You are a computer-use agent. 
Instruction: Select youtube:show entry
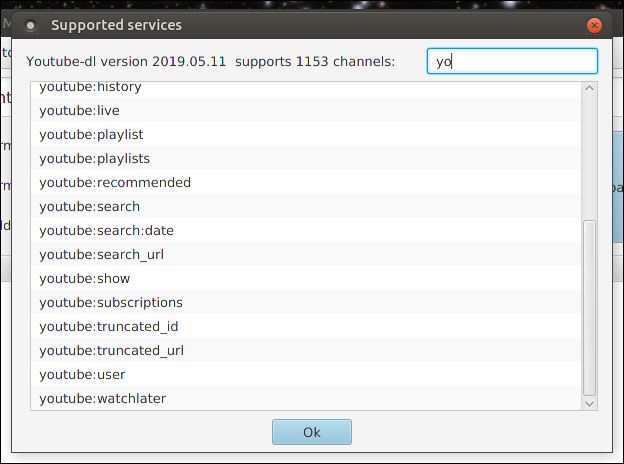click(84, 278)
